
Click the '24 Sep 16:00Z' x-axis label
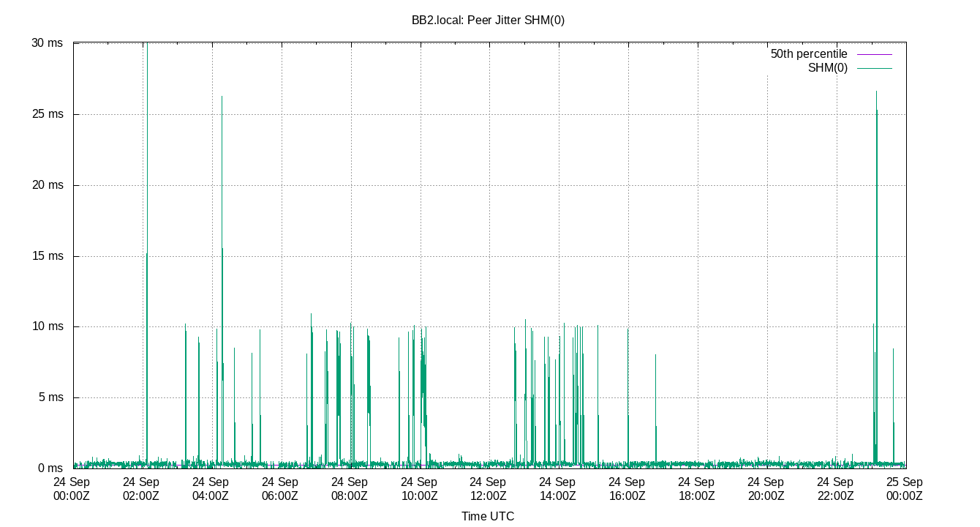pos(627,489)
